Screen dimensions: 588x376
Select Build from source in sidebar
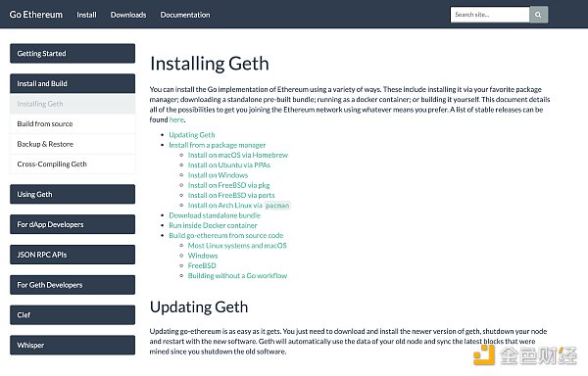click(x=73, y=124)
